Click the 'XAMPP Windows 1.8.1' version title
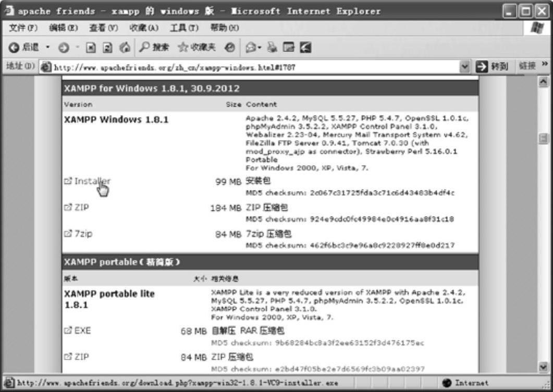Screen dimensions: 553x392 click(116, 119)
